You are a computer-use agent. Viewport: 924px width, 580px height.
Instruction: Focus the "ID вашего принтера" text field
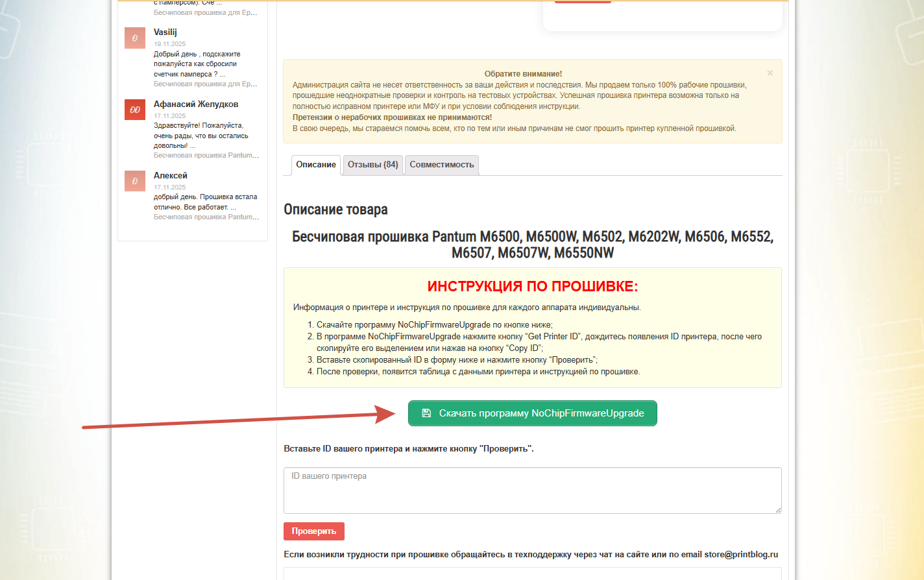tap(532, 490)
